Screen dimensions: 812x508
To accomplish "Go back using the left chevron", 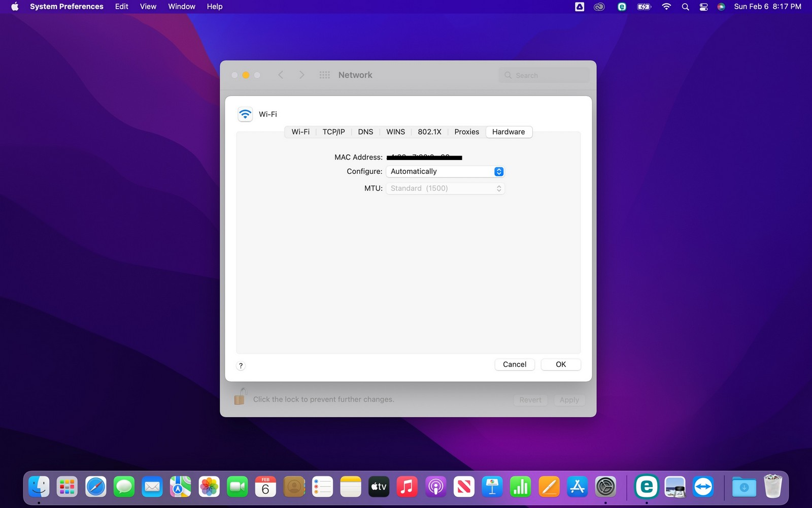I will click(281, 75).
